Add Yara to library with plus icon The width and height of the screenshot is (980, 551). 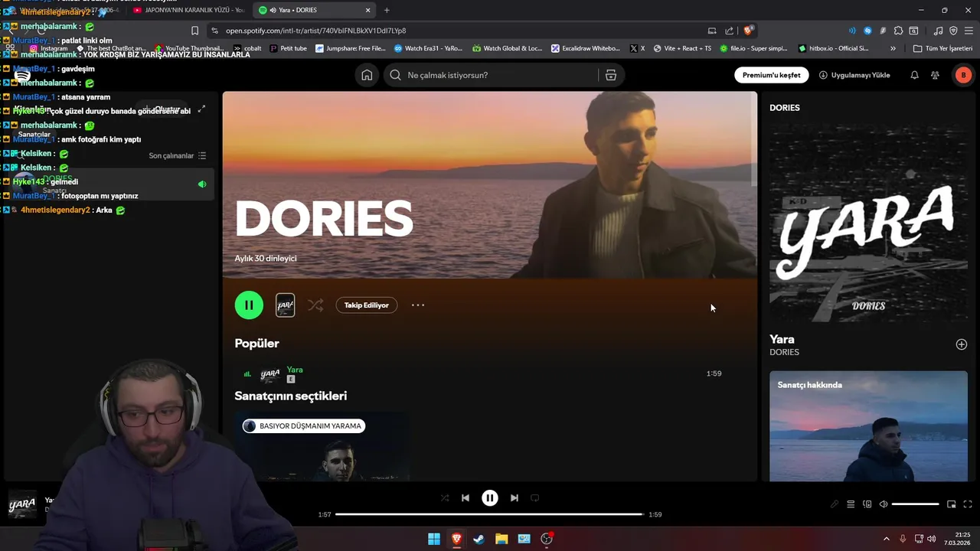coord(962,344)
